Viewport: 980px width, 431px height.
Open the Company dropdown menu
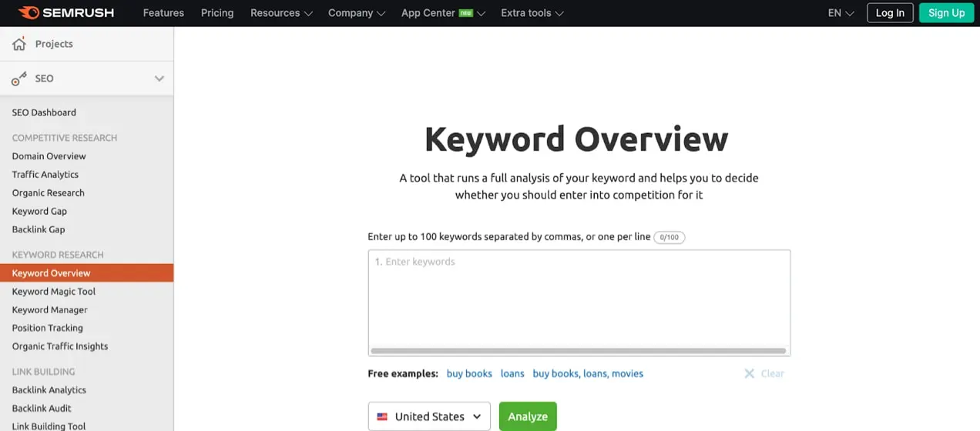tap(357, 13)
